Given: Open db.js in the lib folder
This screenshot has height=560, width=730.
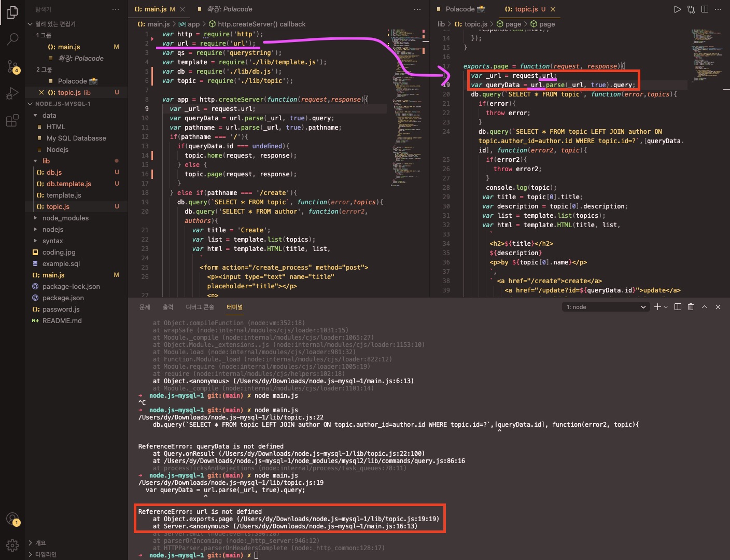Looking at the screenshot, I should click(x=77, y=172).
